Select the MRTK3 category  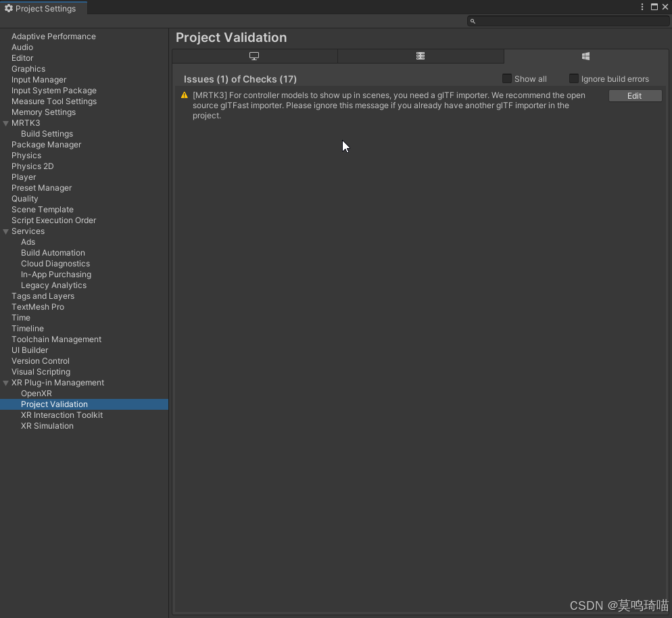pyautogui.click(x=26, y=123)
